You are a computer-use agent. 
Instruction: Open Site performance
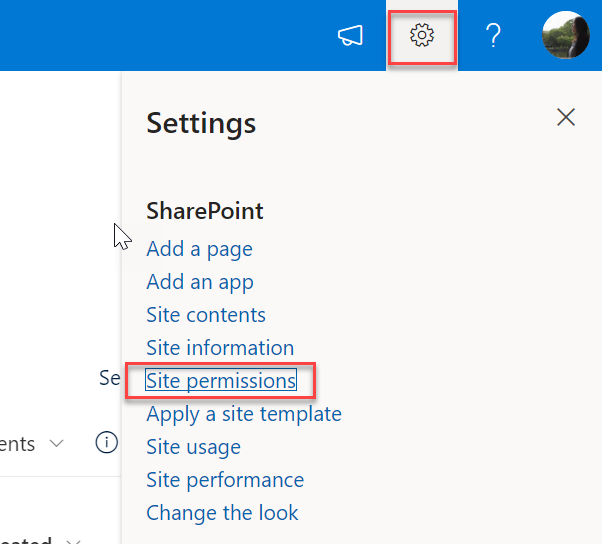click(x=225, y=480)
